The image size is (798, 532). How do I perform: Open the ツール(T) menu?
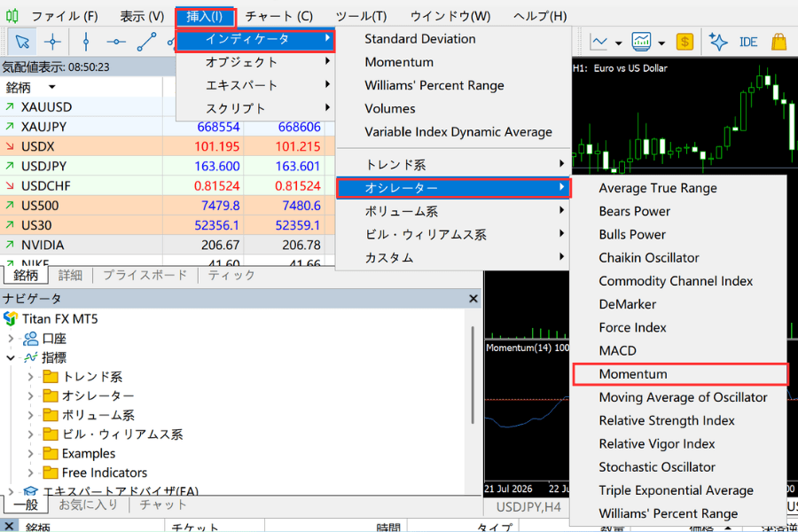click(x=362, y=16)
